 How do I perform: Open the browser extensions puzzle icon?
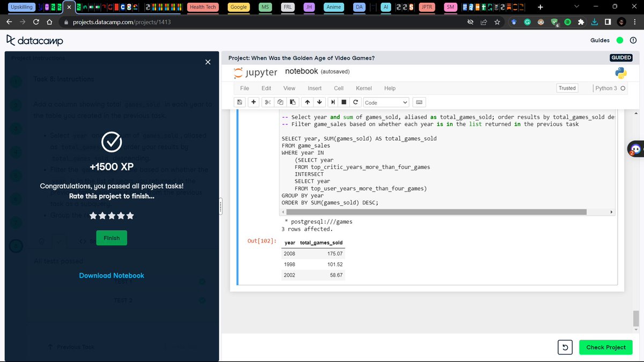point(581,23)
